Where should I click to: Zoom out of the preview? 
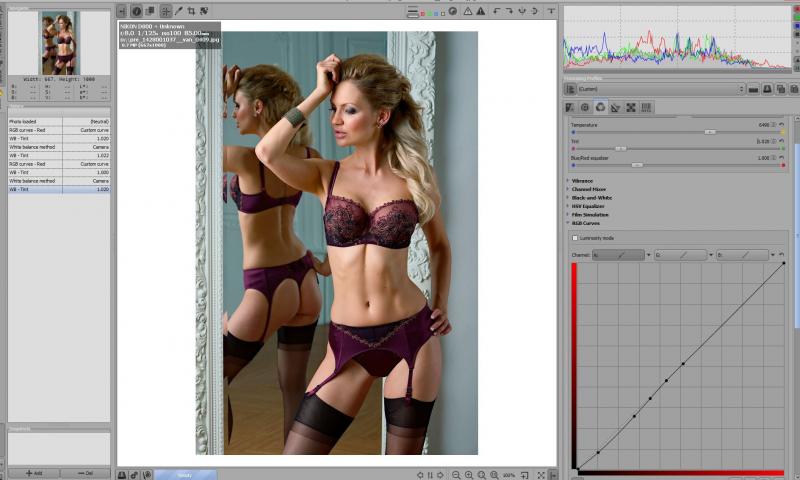pyautogui.click(x=456, y=475)
